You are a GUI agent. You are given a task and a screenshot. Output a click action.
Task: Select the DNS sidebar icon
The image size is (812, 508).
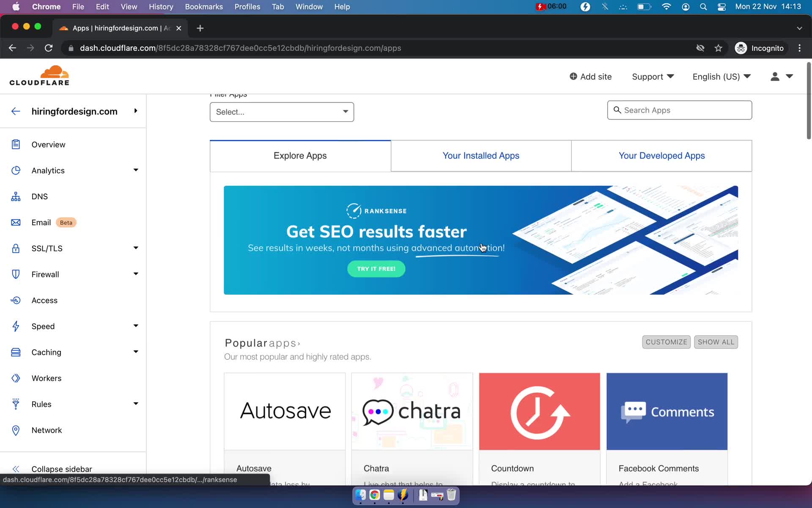click(x=15, y=196)
